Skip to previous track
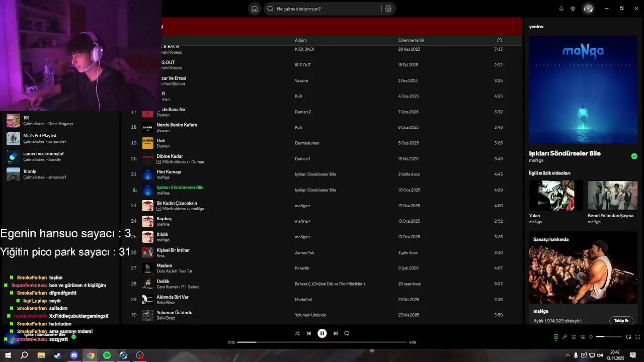This screenshot has height=362, width=644. pos(309,333)
